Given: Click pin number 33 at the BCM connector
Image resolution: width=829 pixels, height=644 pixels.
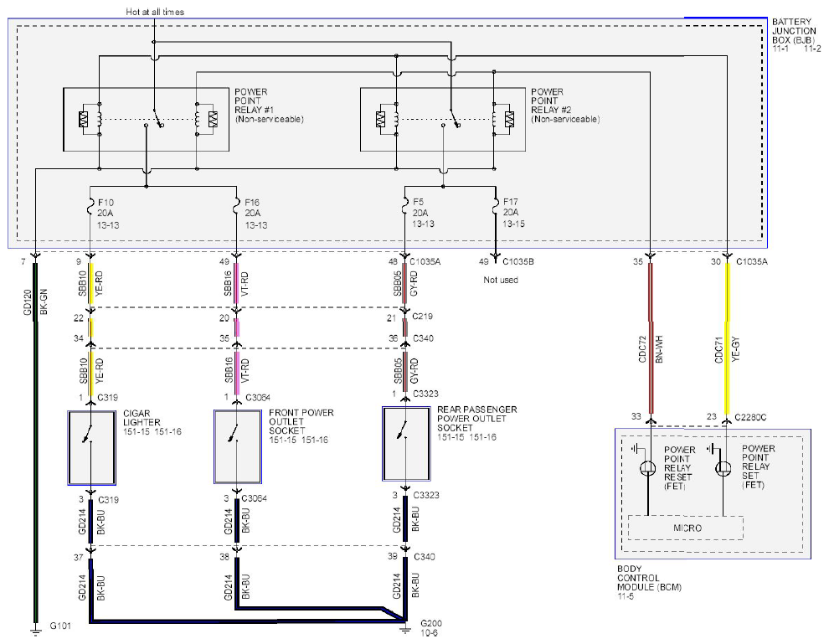Looking at the screenshot, I should 636,417.
